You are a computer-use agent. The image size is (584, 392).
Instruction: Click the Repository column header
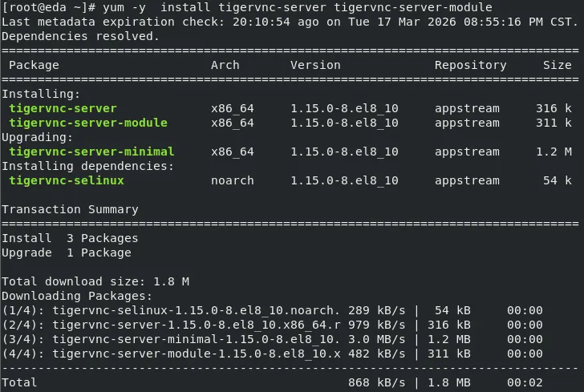[470, 65]
